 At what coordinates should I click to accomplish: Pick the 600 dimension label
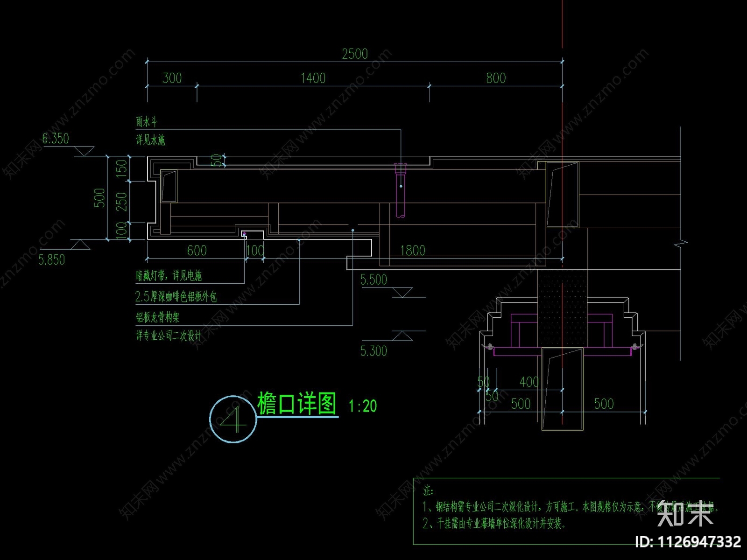pos(197,251)
